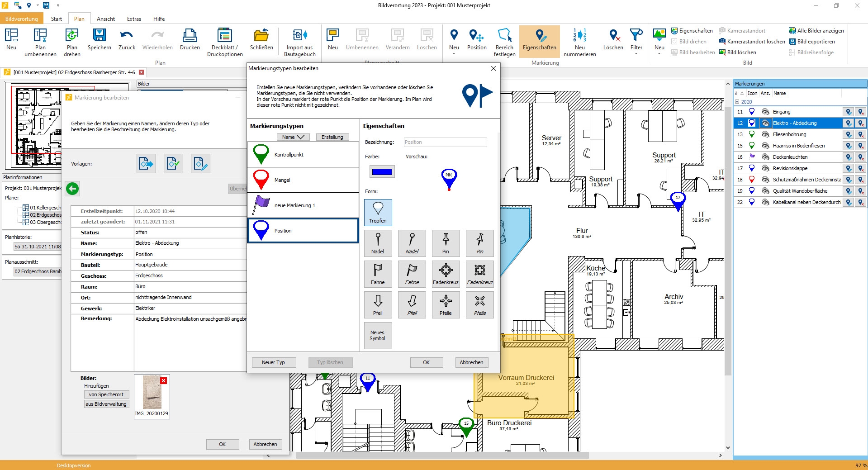Activate the Position marker tool
The image size is (868, 470).
point(477,40)
